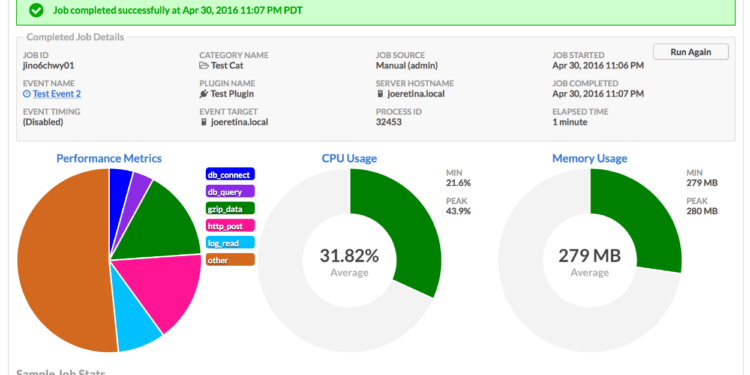The width and height of the screenshot is (750, 375).
Task: Click the clock icon beside Test Event 2
Action: (x=27, y=94)
